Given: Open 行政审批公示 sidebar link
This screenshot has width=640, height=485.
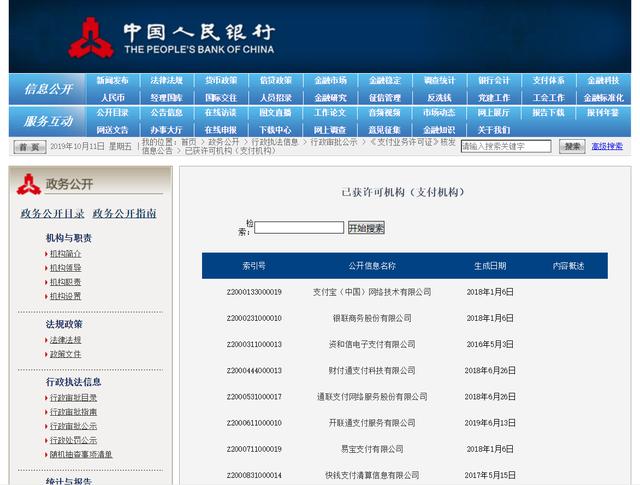Looking at the screenshot, I should (73, 426).
